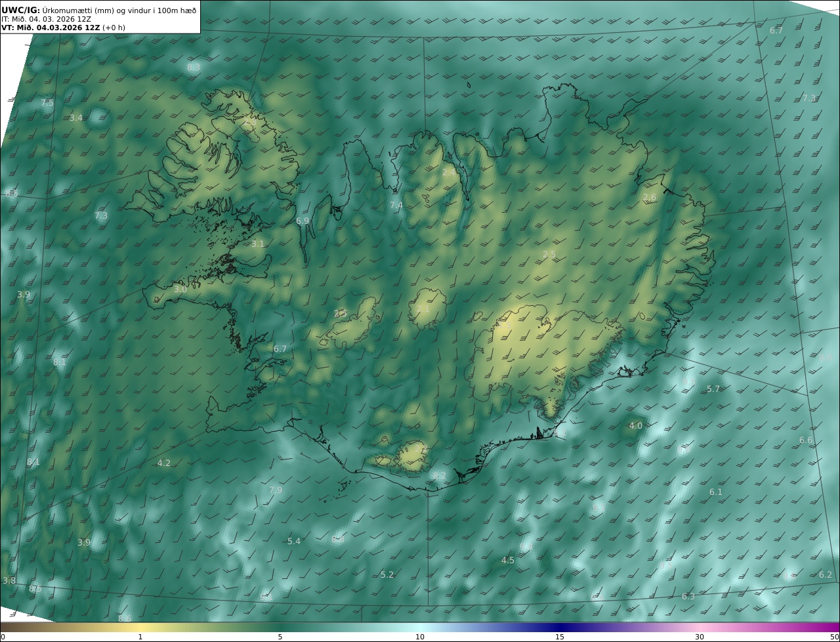Image resolution: width=840 pixels, height=642 pixels.
Task: Click the colorbar tick label 15
Action: pos(560,637)
